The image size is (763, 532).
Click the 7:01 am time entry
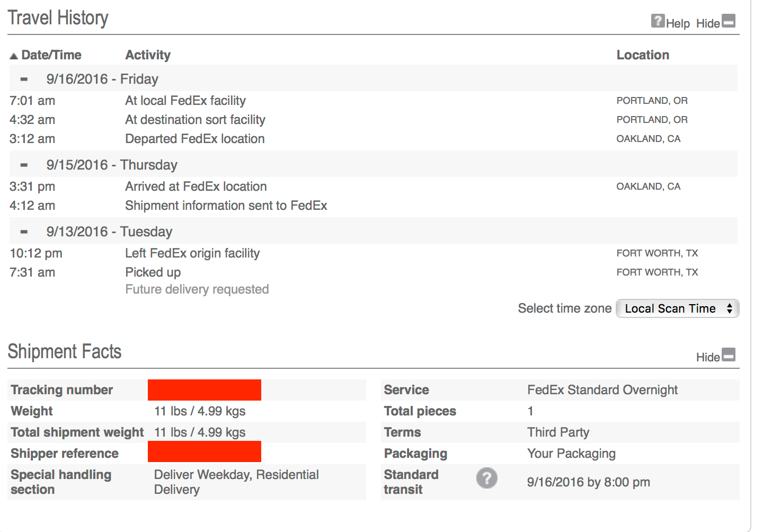point(32,101)
